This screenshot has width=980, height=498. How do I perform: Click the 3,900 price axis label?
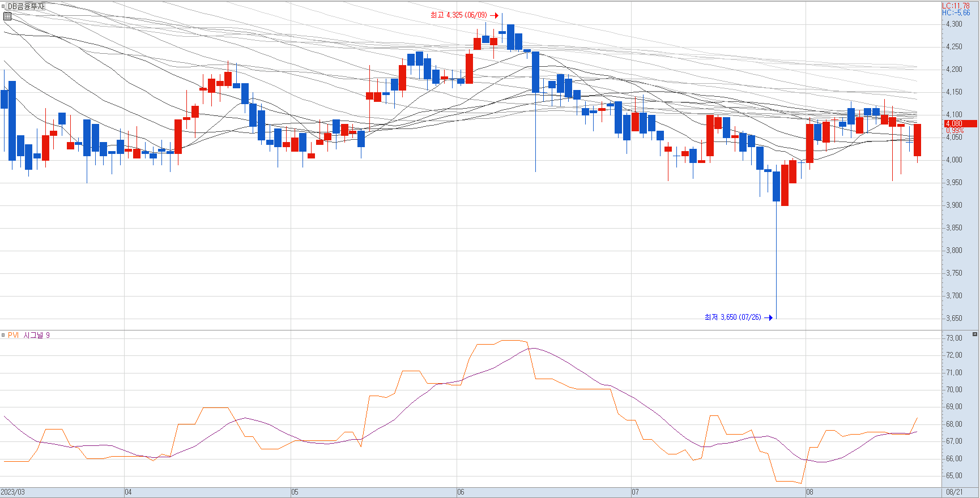tap(954, 205)
